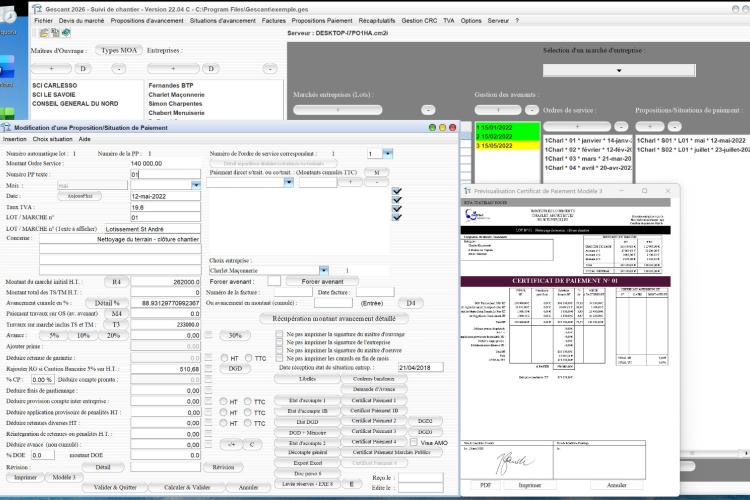The height and width of the screenshot is (500, 750).
Task: Click the second blue checkmark icon
Action: [397, 200]
